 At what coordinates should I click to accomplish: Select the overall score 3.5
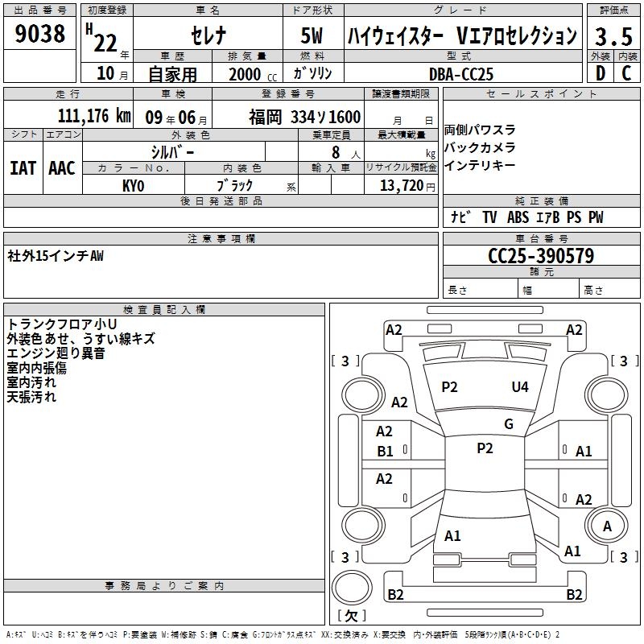[x=613, y=36]
